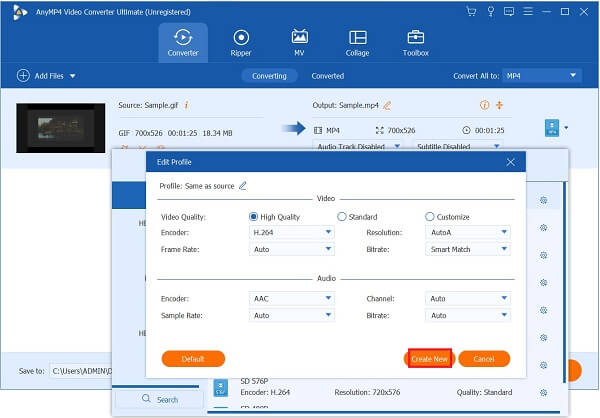
Task: Click the Search box in format panel
Action: coord(160,399)
